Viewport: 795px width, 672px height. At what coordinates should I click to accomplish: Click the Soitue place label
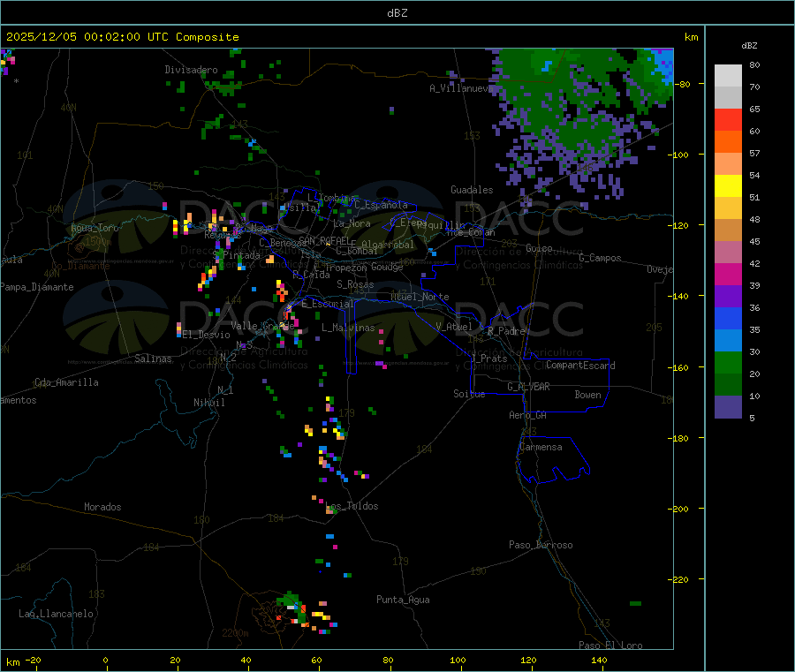(x=469, y=394)
